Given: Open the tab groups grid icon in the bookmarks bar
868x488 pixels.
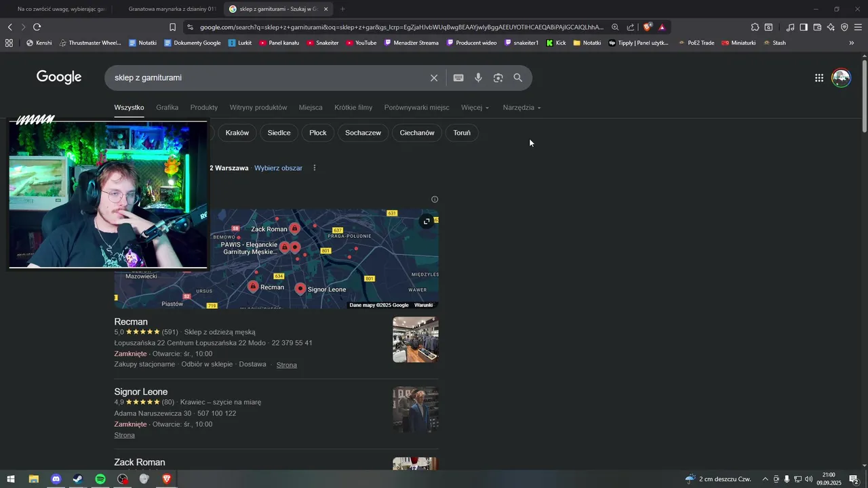Looking at the screenshot, I should [9, 43].
